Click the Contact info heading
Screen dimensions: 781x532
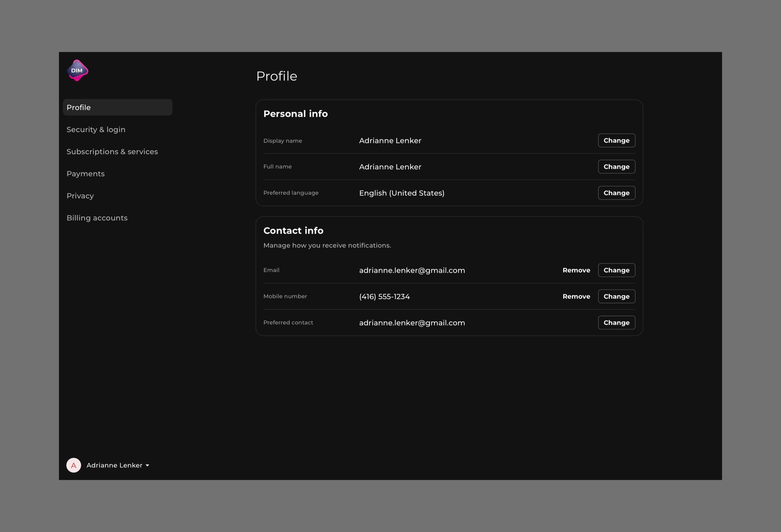(293, 231)
